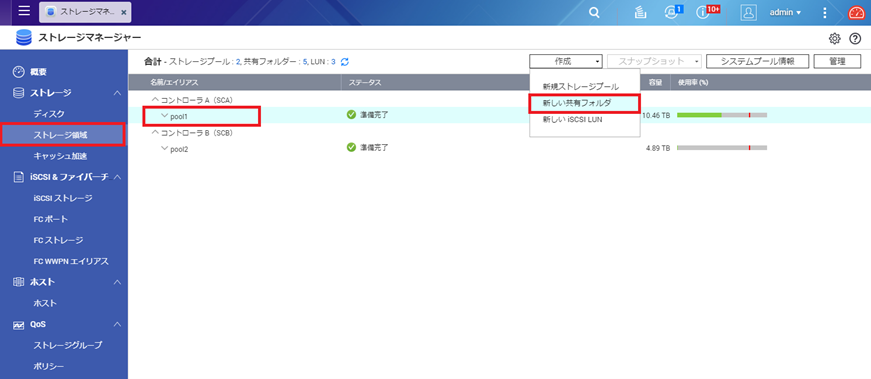Open Storage Manager settings gear
This screenshot has width=871, height=379.
(834, 38)
